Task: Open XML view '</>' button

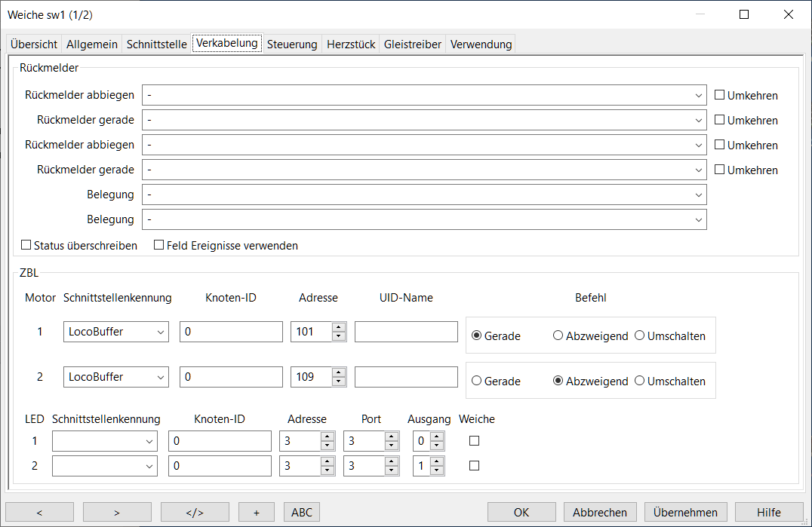Action: [x=195, y=512]
